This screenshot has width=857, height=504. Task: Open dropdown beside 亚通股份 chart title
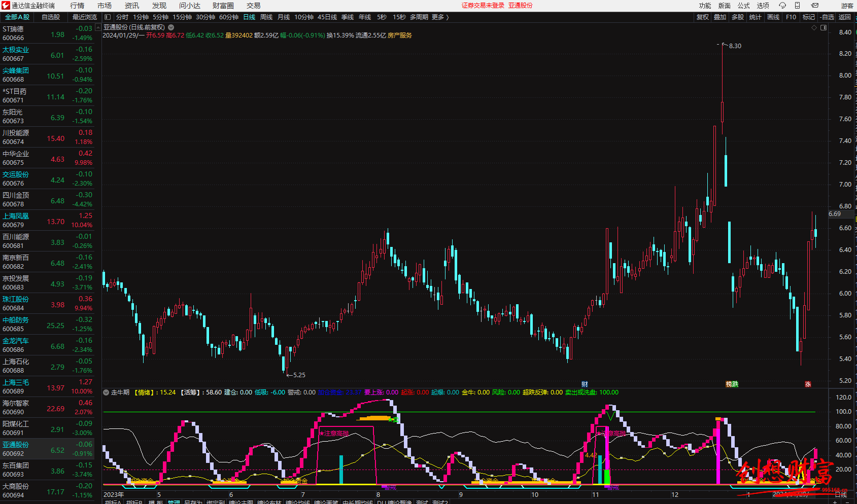click(171, 27)
